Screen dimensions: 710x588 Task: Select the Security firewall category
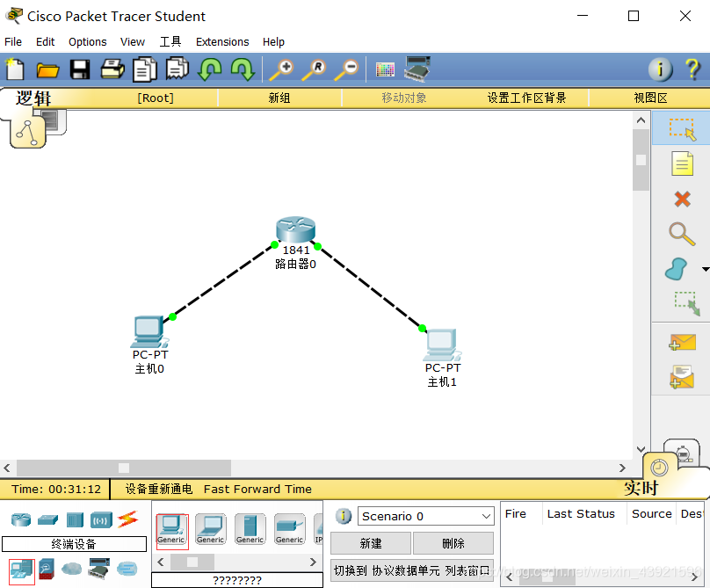(x=47, y=569)
